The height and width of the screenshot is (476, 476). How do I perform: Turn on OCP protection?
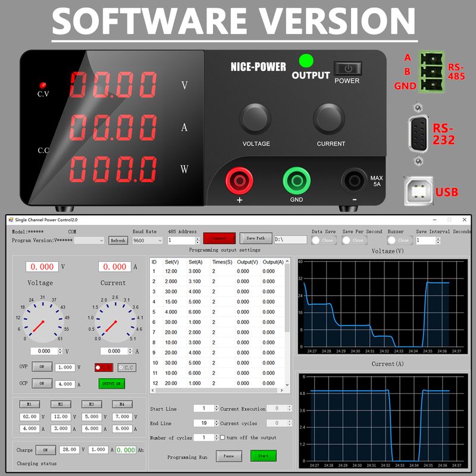coord(42,384)
